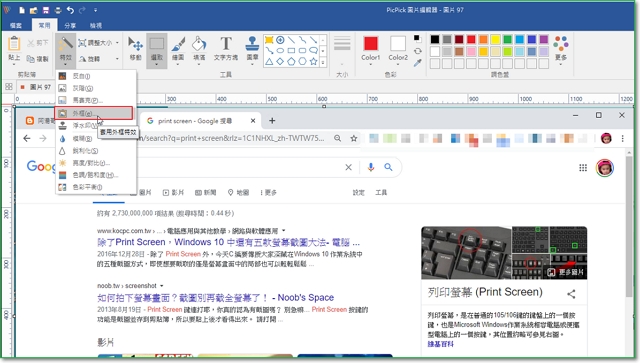640x363 pixels.
Task: Switch to the 分享 ribbon tab
Action: [70, 25]
